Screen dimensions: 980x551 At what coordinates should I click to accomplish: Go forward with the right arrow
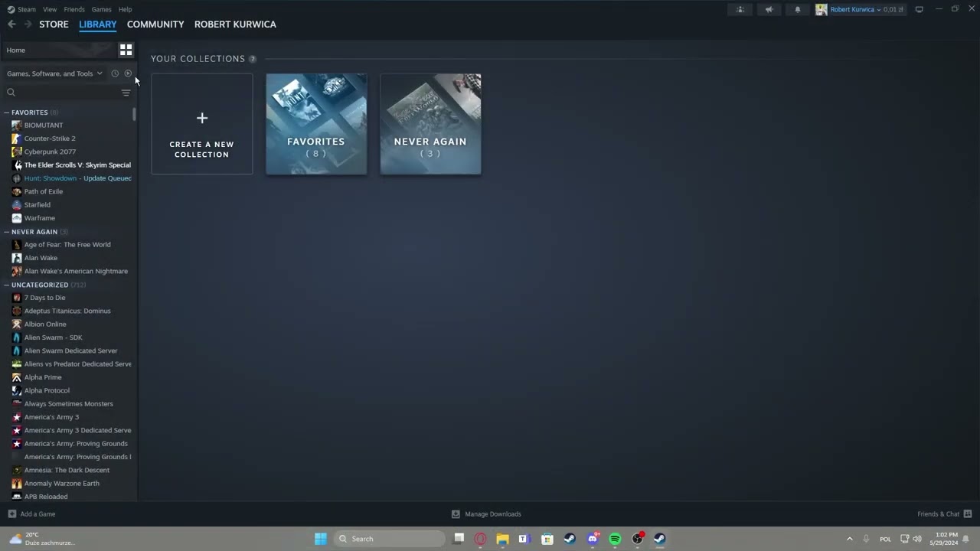coord(28,24)
